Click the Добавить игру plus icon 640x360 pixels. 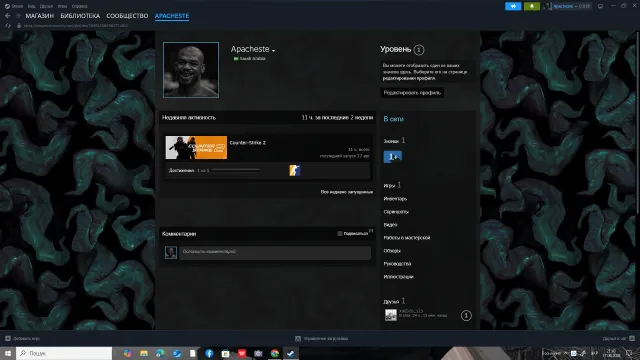pos(8,338)
